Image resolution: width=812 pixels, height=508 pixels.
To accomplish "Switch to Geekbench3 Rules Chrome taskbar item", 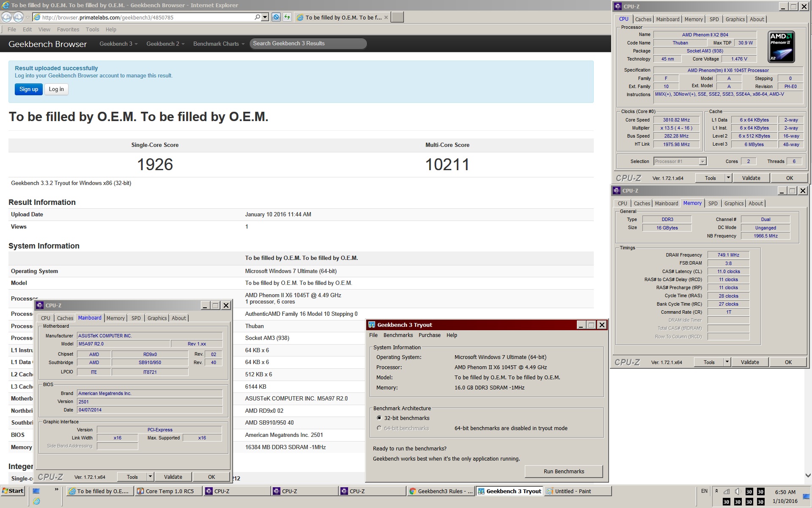I will (441, 491).
